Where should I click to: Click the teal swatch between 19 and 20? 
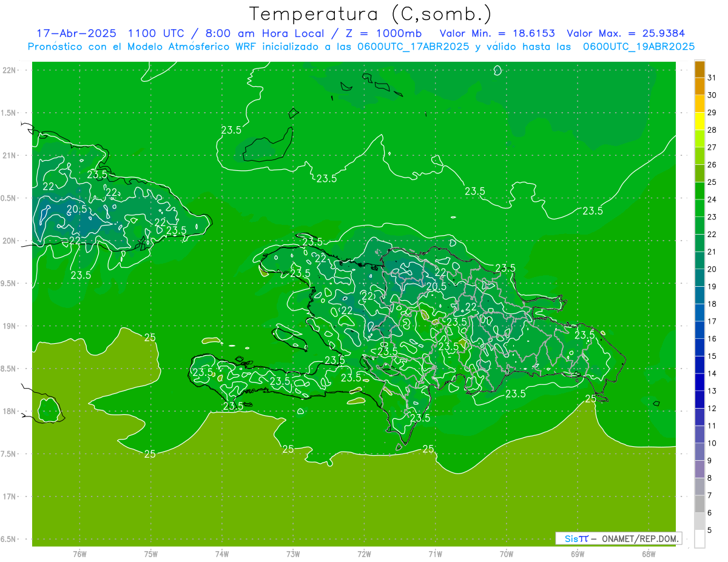(x=699, y=278)
